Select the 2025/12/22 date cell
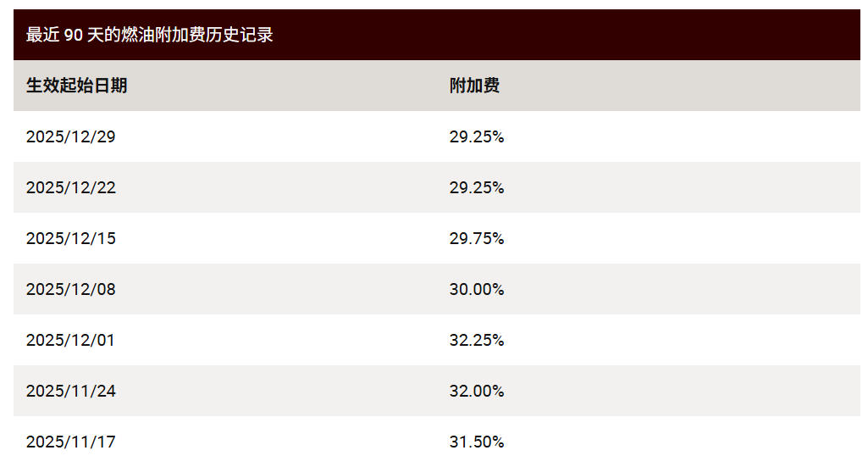This screenshot has width=868, height=467. coord(71,187)
